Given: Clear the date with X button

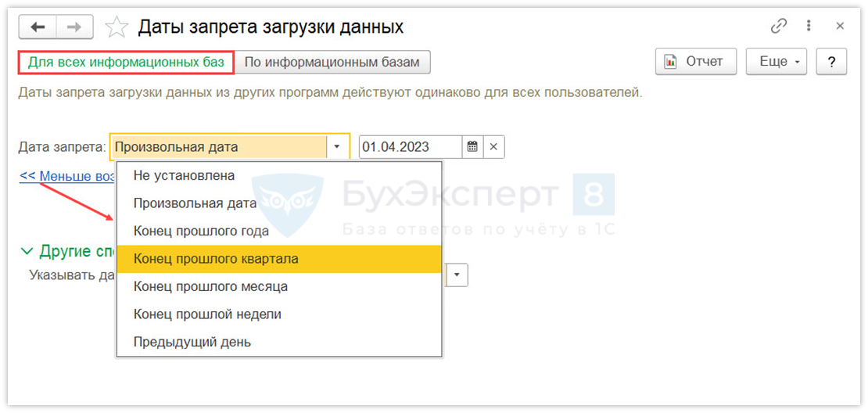Looking at the screenshot, I should pyautogui.click(x=494, y=146).
